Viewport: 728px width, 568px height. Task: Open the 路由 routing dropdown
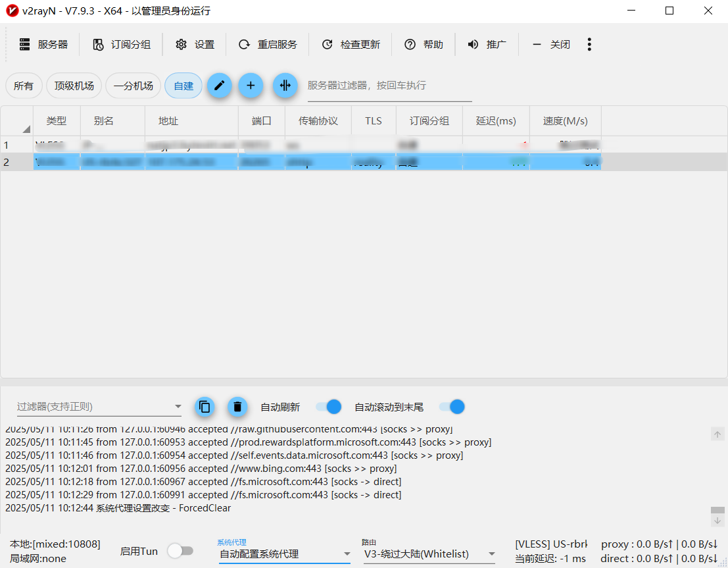(x=491, y=555)
